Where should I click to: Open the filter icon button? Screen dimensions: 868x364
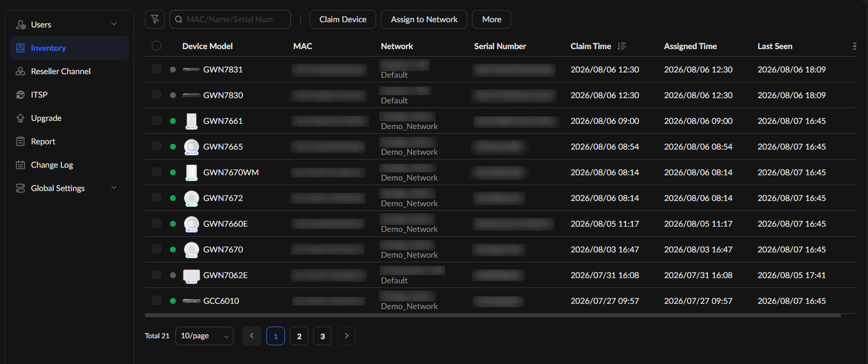click(x=155, y=19)
